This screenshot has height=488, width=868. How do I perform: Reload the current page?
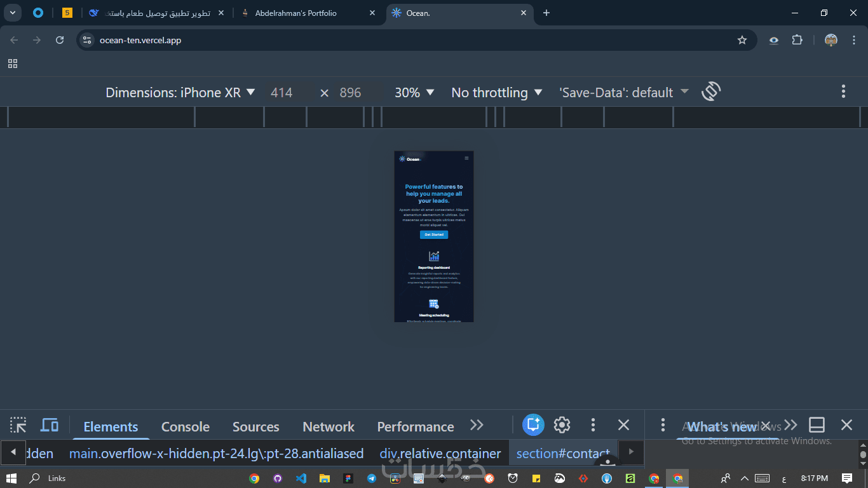point(60,40)
